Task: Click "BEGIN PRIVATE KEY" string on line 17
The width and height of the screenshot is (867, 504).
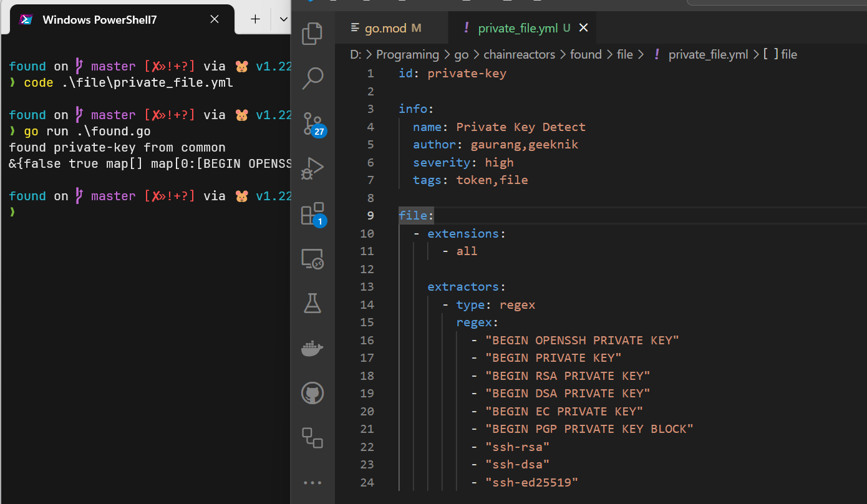Action: pyautogui.click(x=553, y=358)
